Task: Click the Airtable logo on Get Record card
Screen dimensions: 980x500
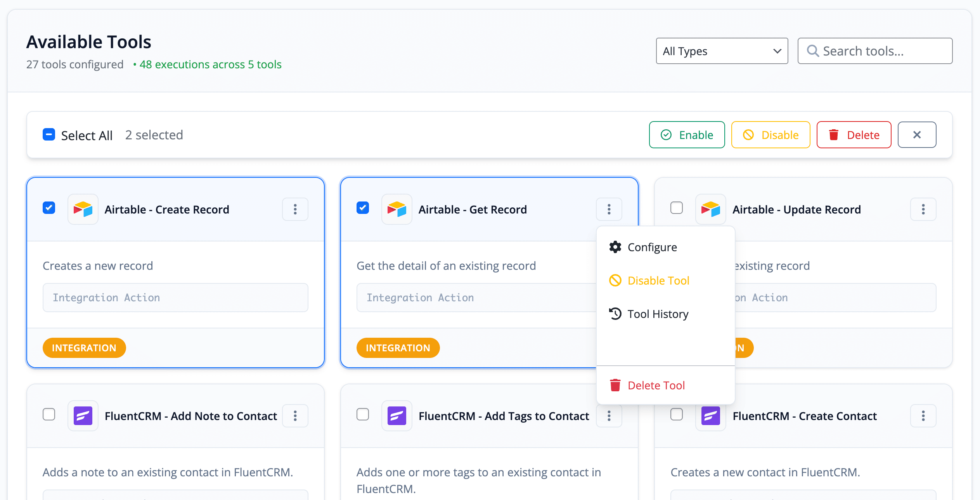Action: (x=397, y=209)
